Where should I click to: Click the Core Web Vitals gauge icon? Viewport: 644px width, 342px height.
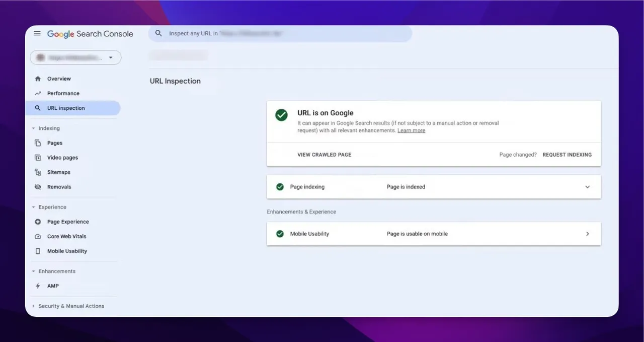(x=38, y=236)
